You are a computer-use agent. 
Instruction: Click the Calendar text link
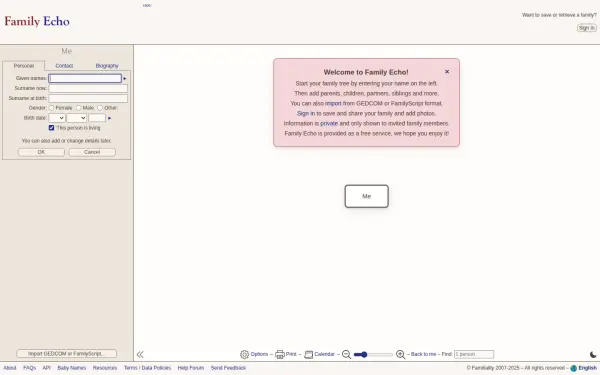click(324, 354)
